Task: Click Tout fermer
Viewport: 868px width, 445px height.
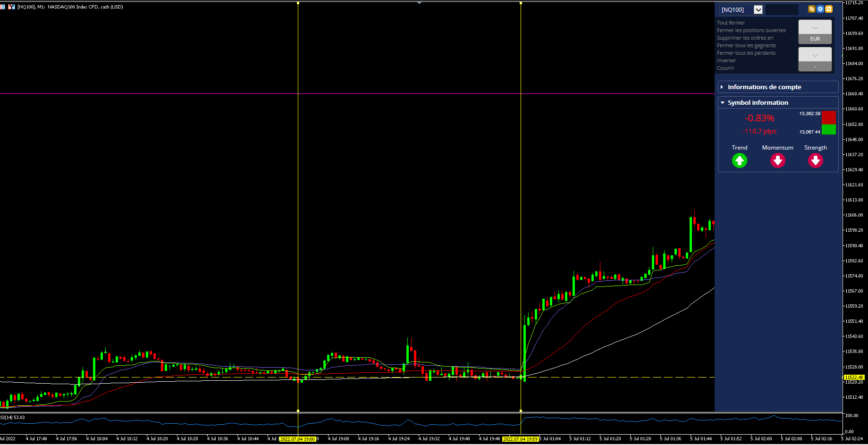Action: click(731, 23)
